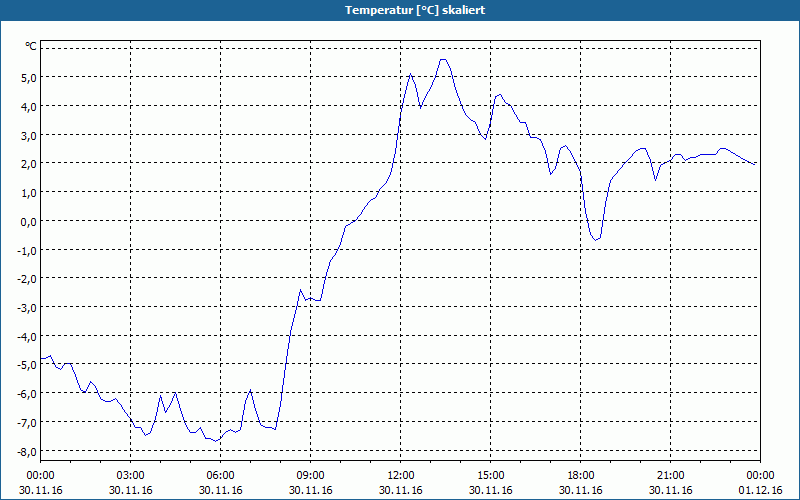Click the 30.11.16 date under 06:00
800x500 pixels.
point(220,490)
